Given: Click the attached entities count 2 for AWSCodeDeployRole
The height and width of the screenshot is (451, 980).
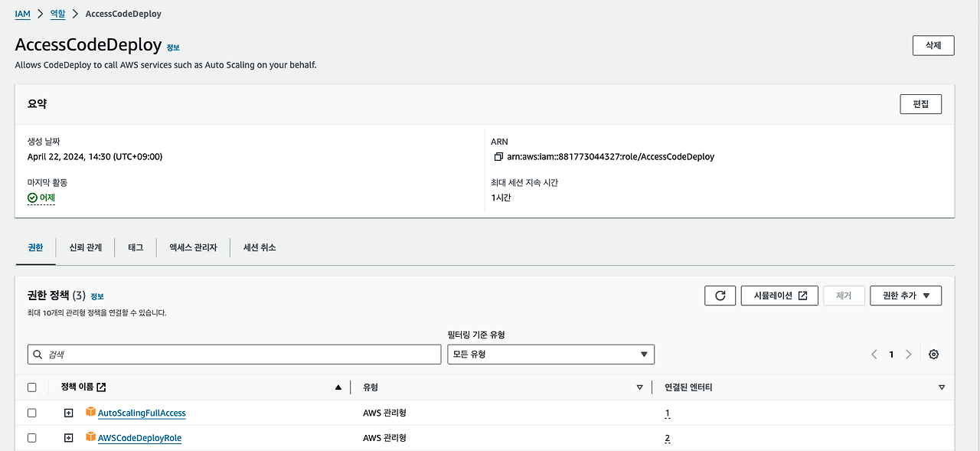Looking at the screenshot, I should [668, 439].
